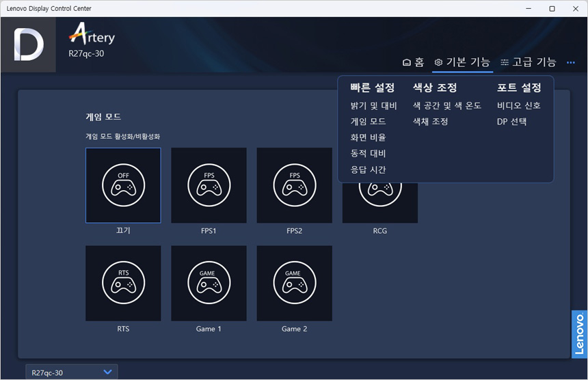Select the FPS2 game mode icon
This screenshot has height=380, width=588.
[x=294, y=185]
